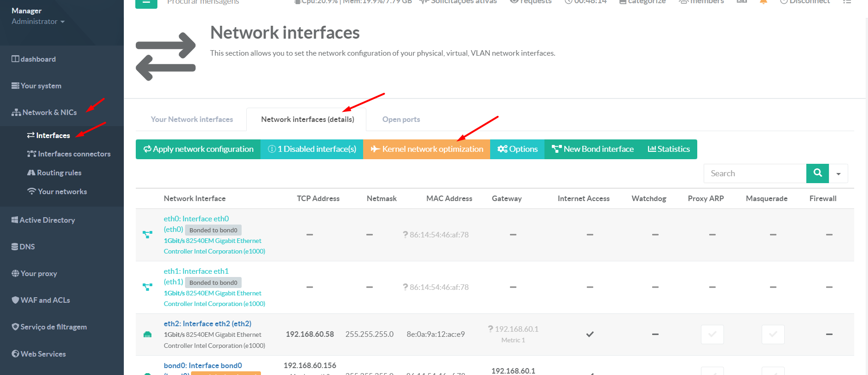The width and height of the screenshot is (868, 375).
Task: Open the Open ports tab
Action: [x=401, y=120]
